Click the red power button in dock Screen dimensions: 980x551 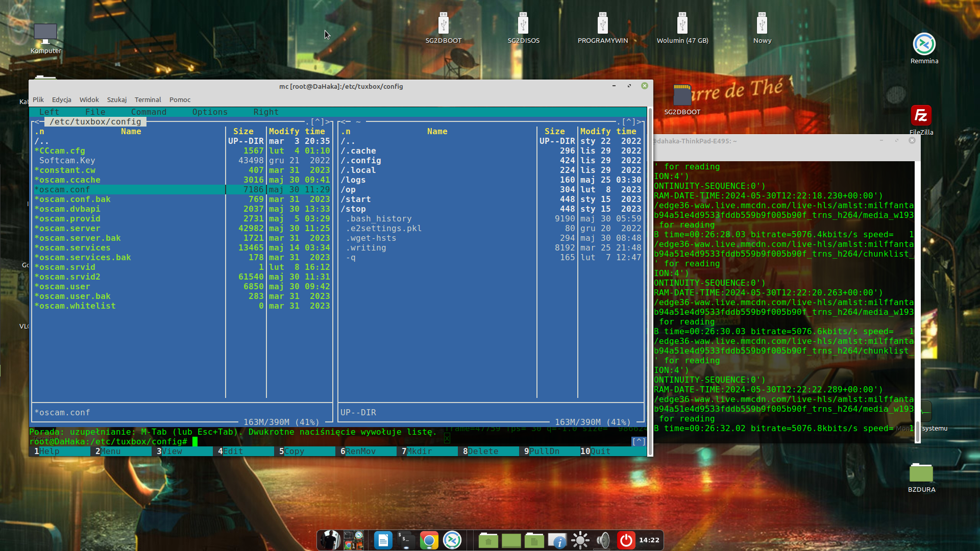[626, 540]
